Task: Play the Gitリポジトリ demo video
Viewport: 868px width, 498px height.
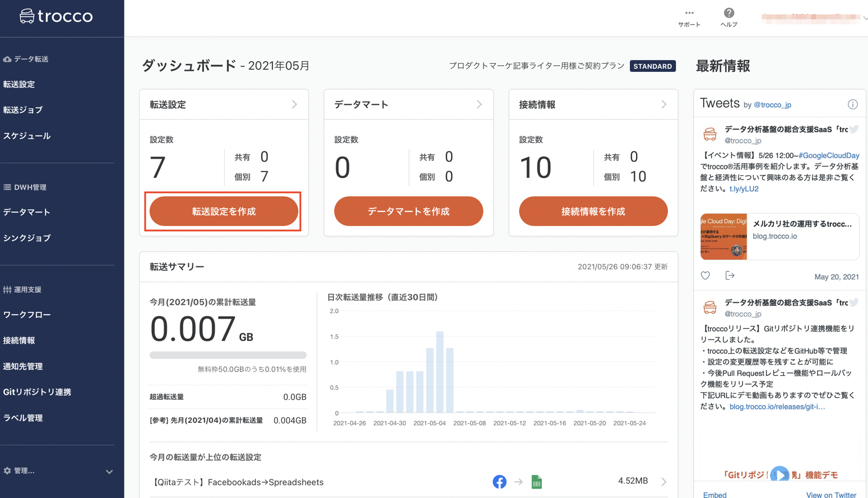Action: point(779,475)
